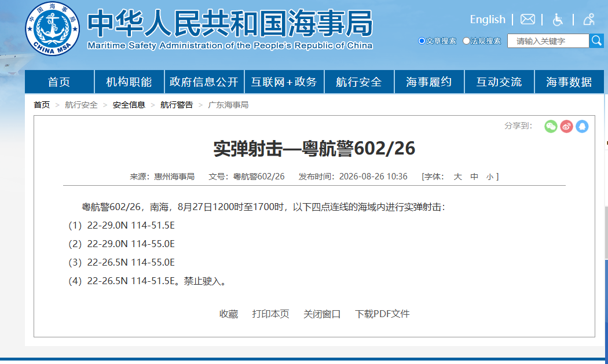The image size is (608, 364).
Task: Open the 互联网+政务 navigation tab
Action: pyautogui.click(x=284, y=82)
